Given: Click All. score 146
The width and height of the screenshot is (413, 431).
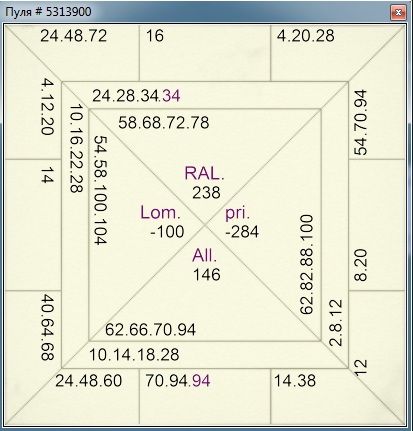Looking at the screenshot, I should tap(207, 275).
